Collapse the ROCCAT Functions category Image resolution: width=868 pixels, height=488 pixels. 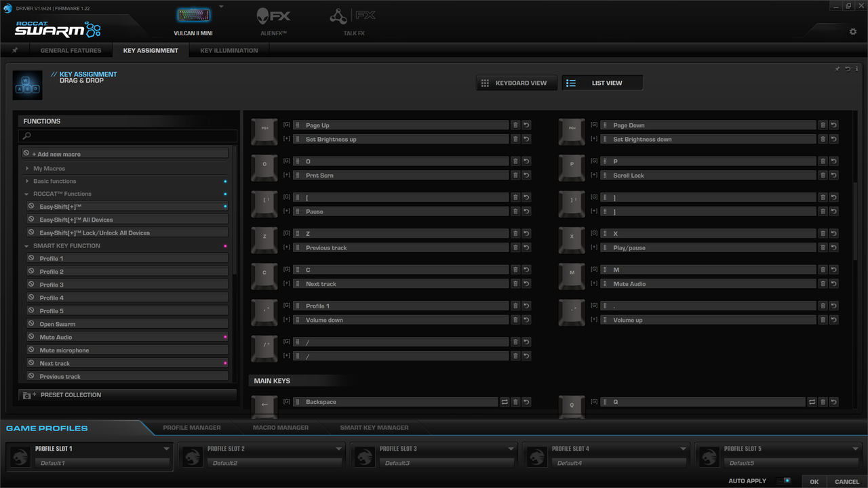(27, 195)
